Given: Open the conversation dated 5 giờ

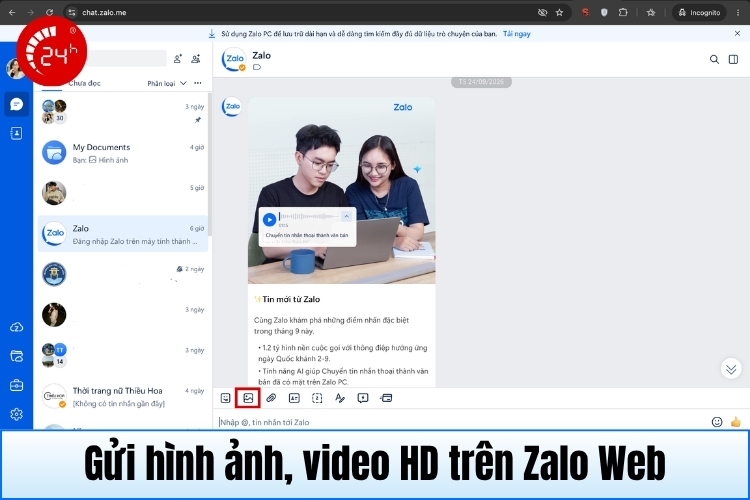Looking at the screenshot, I should pyautogui.click(x=123, y=193).
